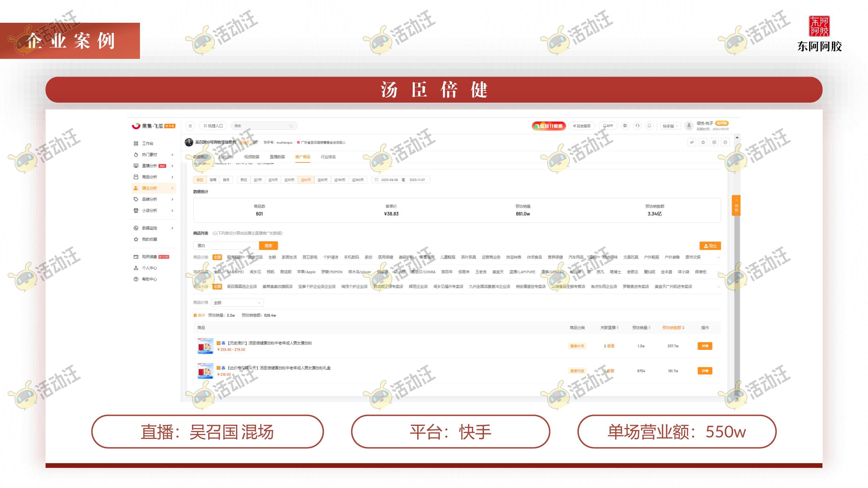
Task: Click the 蛋白 product search field
Action: [x=226, y=246]
